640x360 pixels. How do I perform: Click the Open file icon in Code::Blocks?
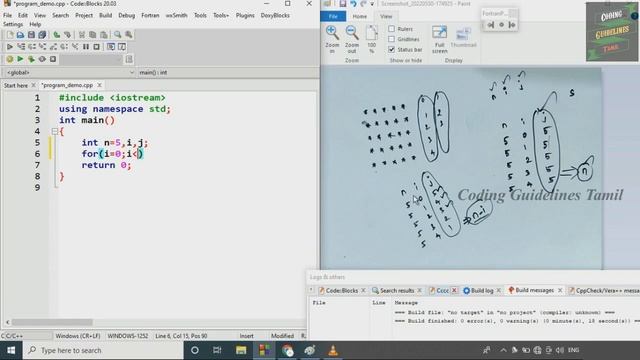point(20,35)
